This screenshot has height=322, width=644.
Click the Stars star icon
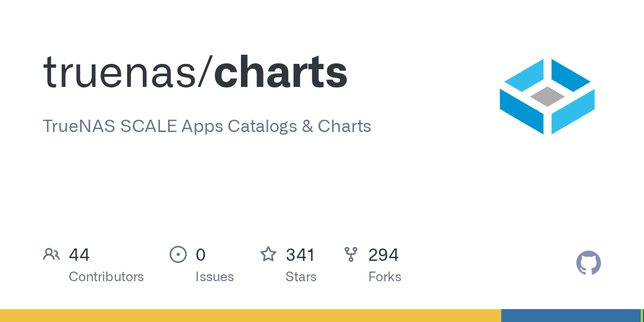point(268,254)
